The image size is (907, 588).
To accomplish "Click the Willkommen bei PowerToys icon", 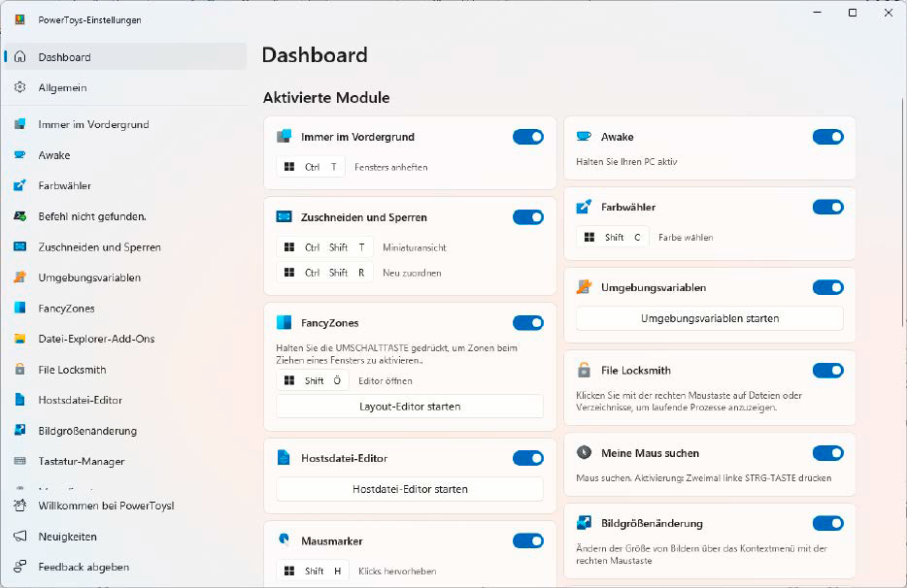I will tap(20, 506).
